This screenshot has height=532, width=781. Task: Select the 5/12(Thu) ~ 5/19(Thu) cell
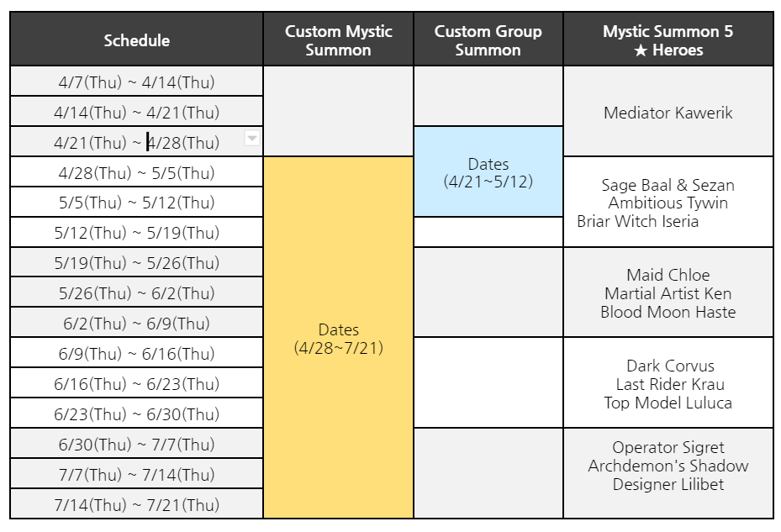136,232
